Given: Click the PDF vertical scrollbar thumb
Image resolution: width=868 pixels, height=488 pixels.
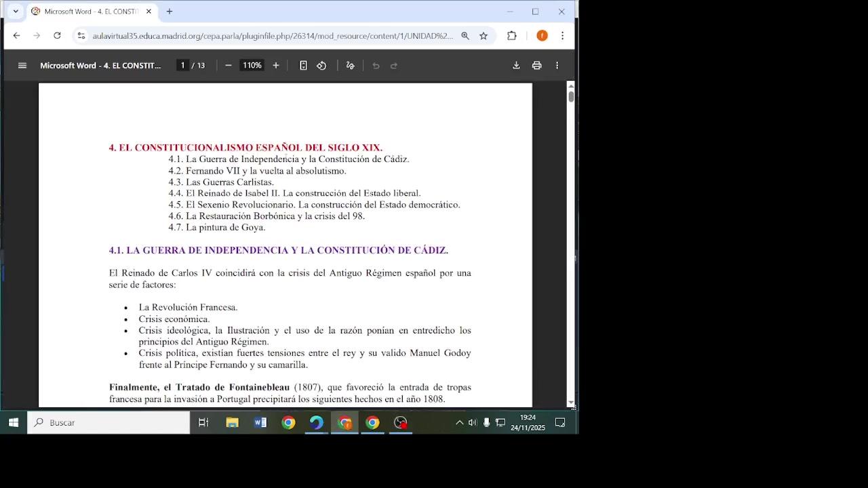Looking at the screenshot, I should [571, 96].
